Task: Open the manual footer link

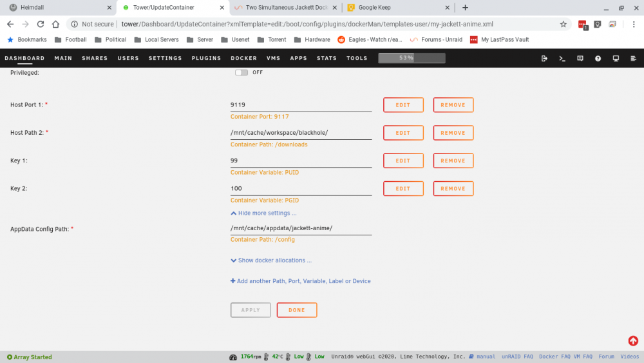Action: (482, 357)
